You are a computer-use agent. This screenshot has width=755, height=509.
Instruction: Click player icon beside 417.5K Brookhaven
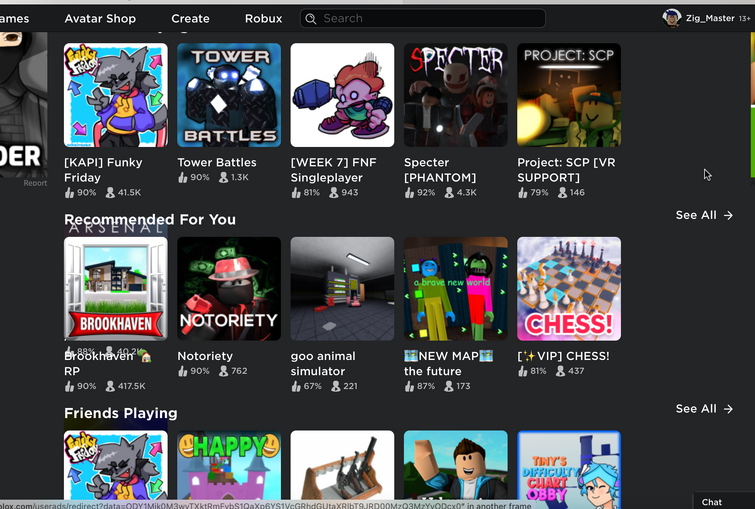point(110,386)
